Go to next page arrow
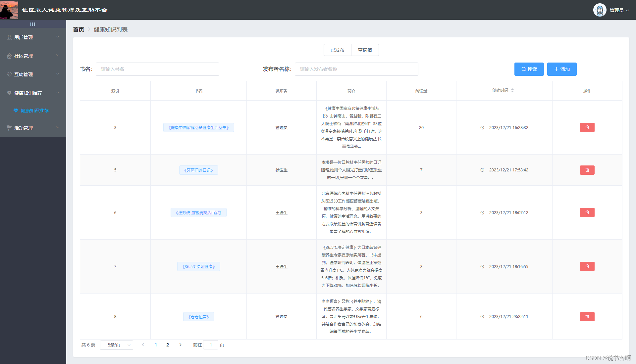This screenshot has height=364, width=636. [180, 345]
